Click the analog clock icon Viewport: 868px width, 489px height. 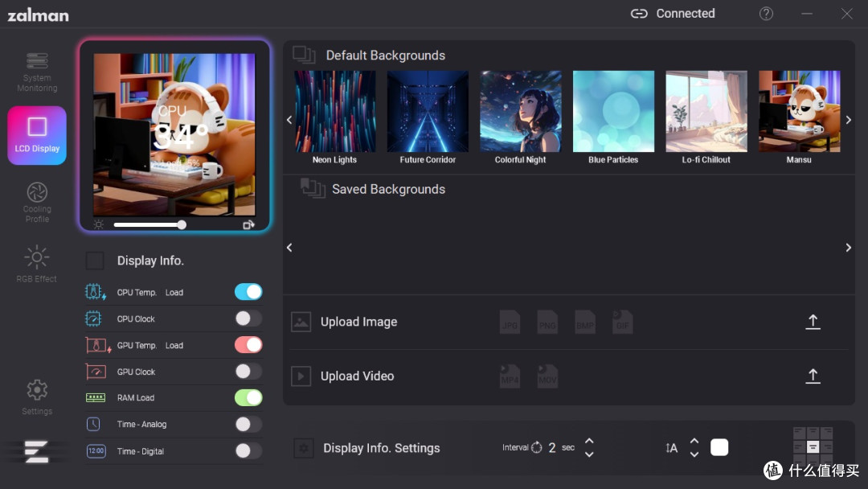93,424
